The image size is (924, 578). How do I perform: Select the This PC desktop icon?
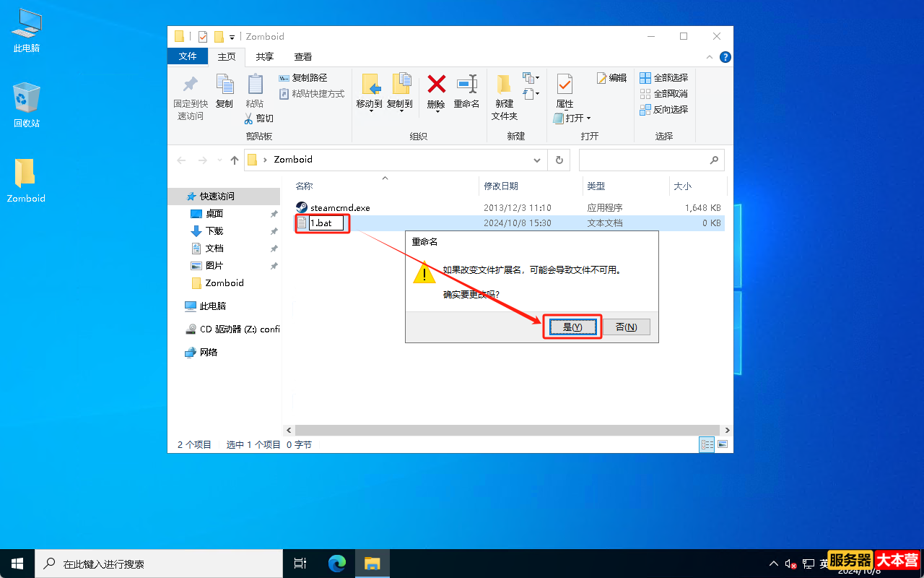(27, 31)
